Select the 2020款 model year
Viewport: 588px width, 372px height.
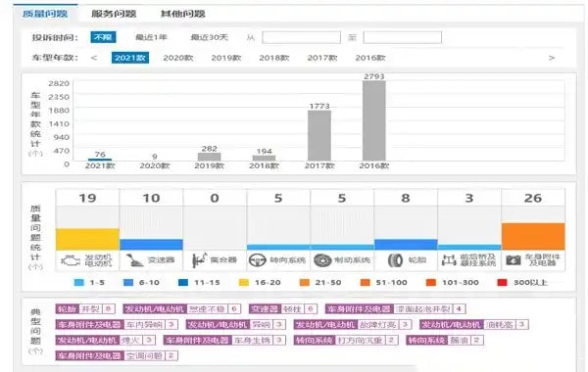pyautogui.click(x=178, y=58)
